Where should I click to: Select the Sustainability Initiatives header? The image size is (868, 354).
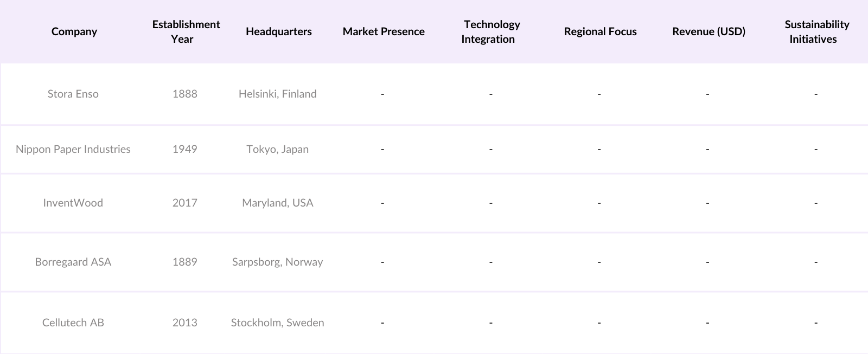(816, 31)
